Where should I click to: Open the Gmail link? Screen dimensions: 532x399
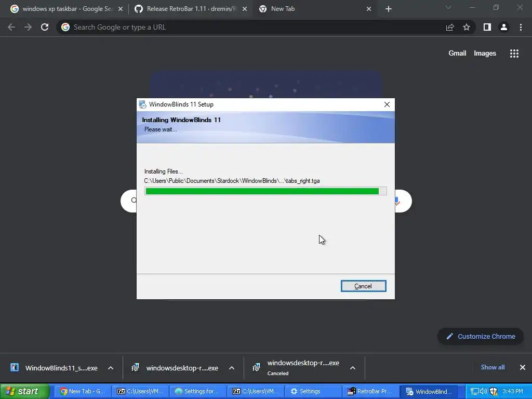point(457,54)
